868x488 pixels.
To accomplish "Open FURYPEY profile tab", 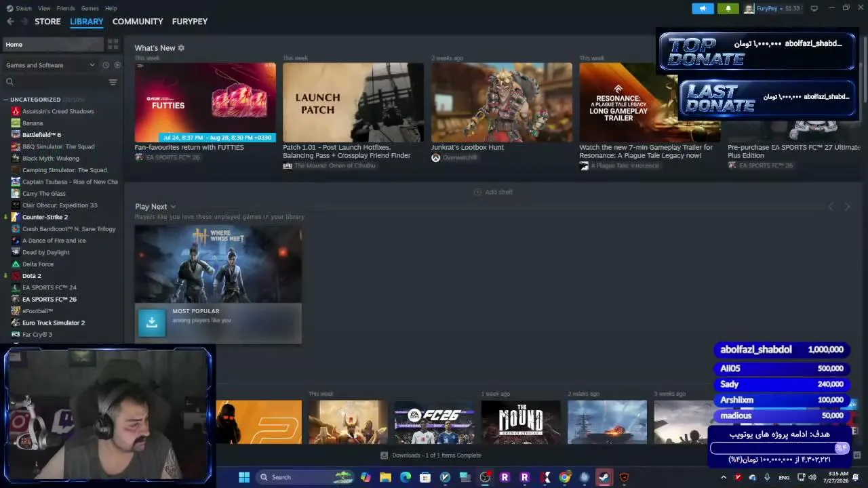I will tap(190, 22).
